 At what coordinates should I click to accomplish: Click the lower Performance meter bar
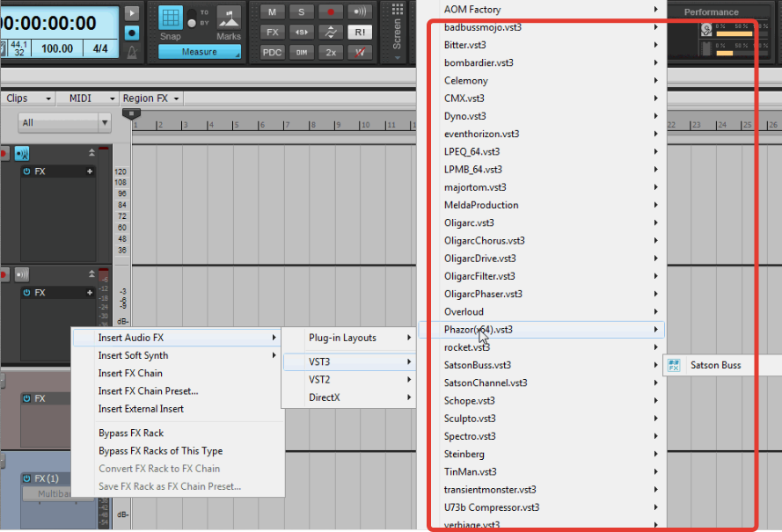click(x=725, y=53)
